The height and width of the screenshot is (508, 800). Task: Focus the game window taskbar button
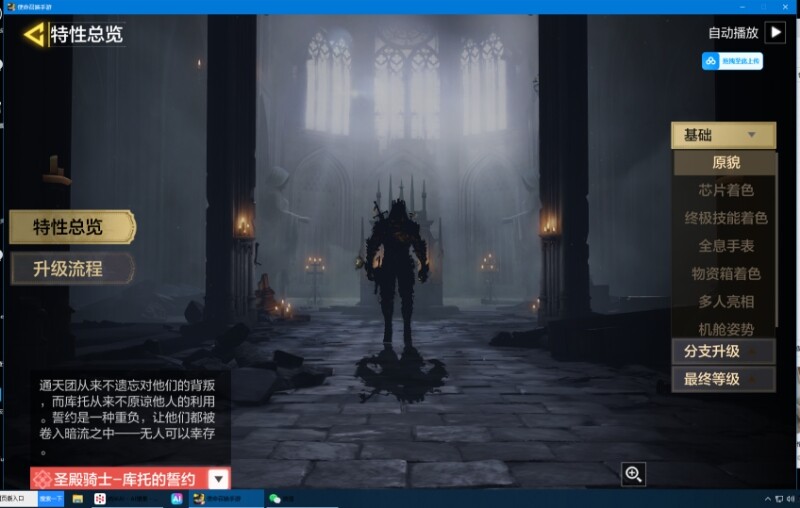point(226,498)
